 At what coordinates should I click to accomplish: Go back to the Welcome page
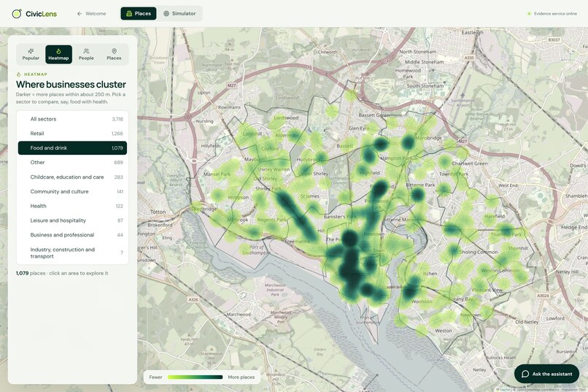(x=91, y=13)
